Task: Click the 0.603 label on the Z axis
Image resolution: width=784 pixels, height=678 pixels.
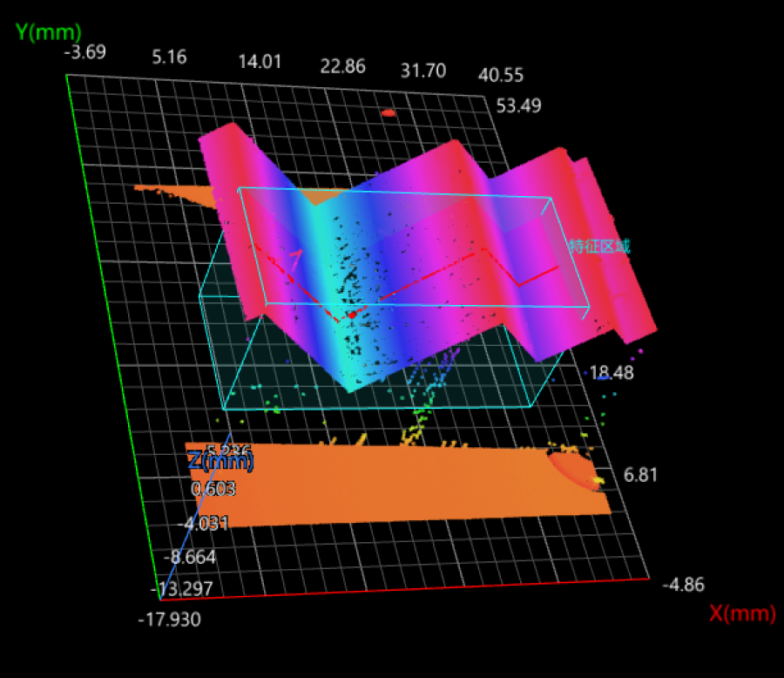Action: point(213,490)
